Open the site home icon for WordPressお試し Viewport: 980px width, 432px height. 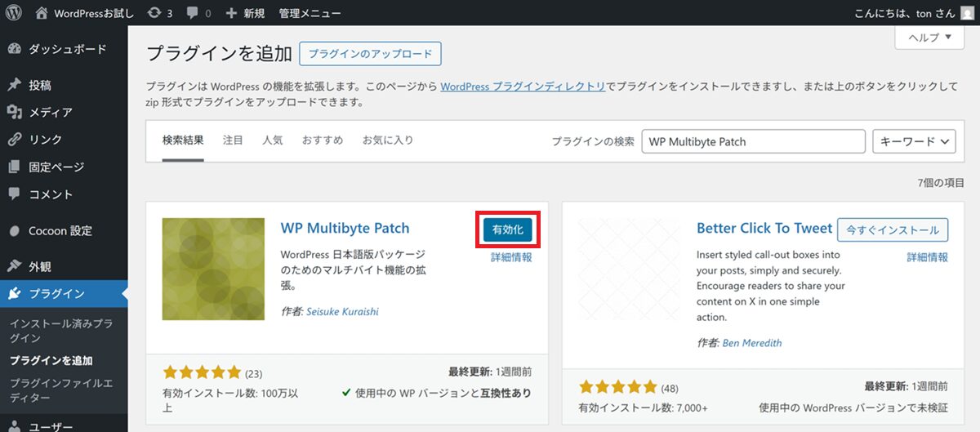click(x=42, y=13)
